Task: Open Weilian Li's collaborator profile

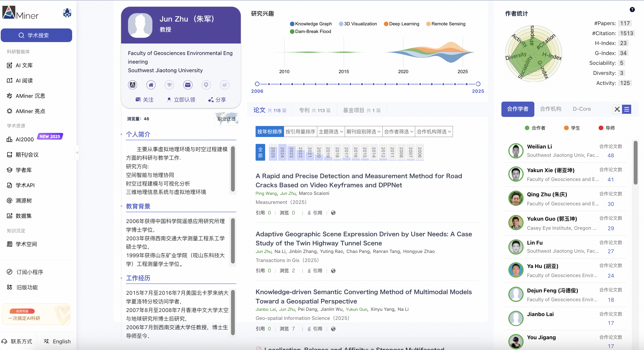Action: pos(539,146)
